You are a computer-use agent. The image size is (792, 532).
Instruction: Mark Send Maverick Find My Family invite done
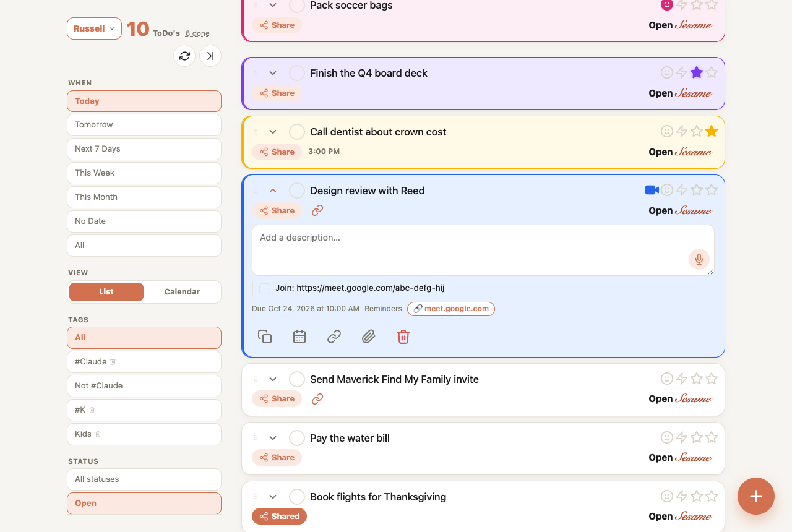point(297,379)
